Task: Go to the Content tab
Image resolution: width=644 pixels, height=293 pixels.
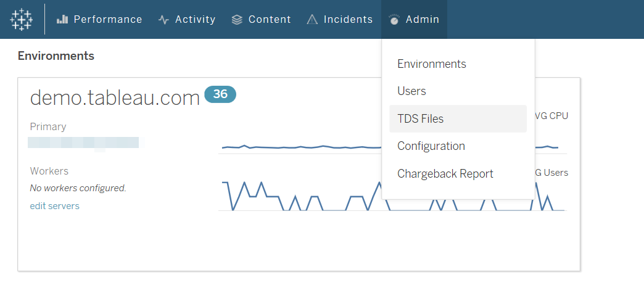Action: 261,19
